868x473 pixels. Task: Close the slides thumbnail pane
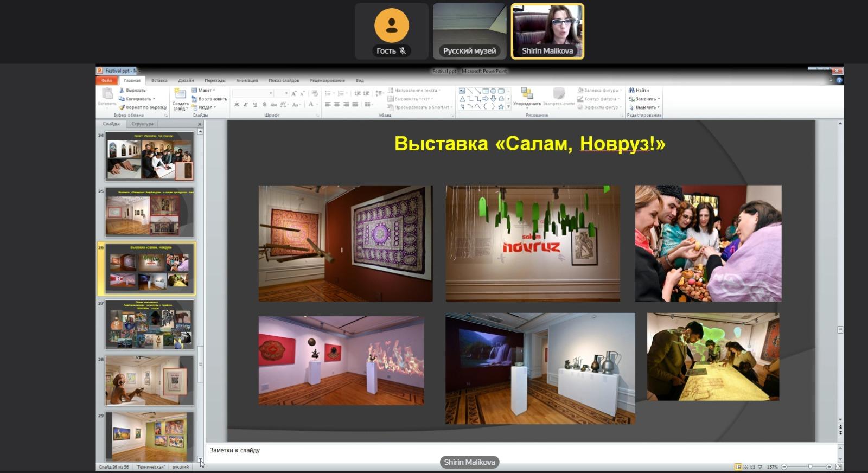pyautogui.click(x=200, y=124)
